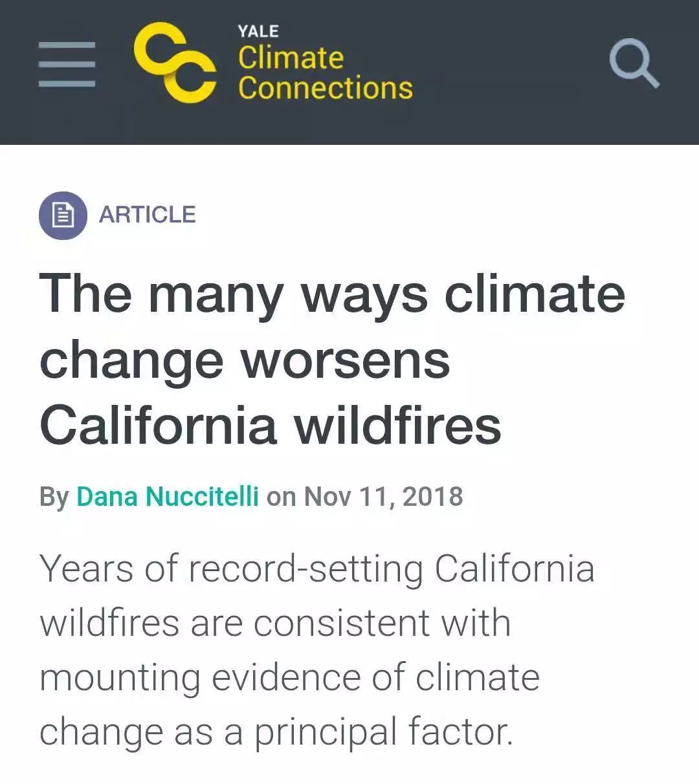Click the word Connections in site title
The height and width of the screenshot is (784, 699).
coord(325,88)
